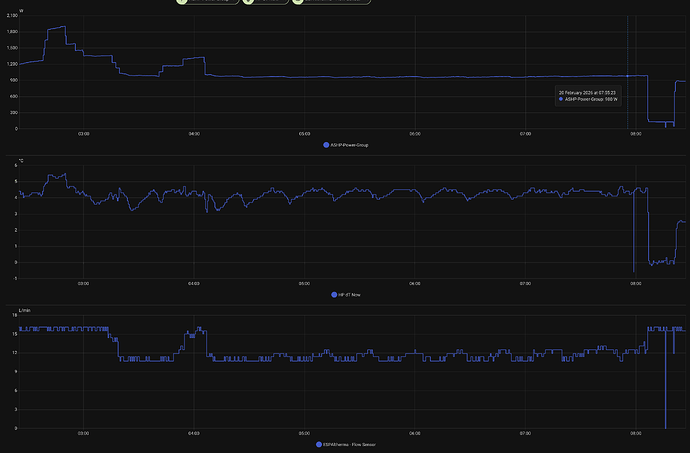Click the rightmost entity chip's green icon

point(299,2)
